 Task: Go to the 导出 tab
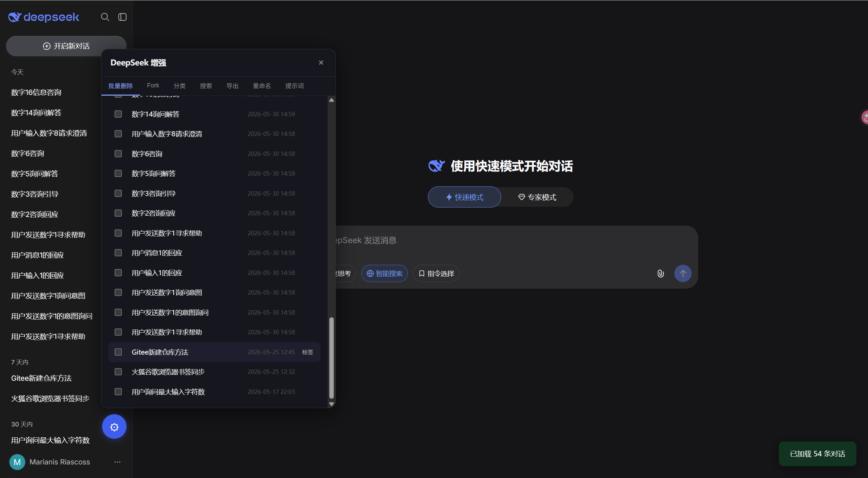click(232, 86)
